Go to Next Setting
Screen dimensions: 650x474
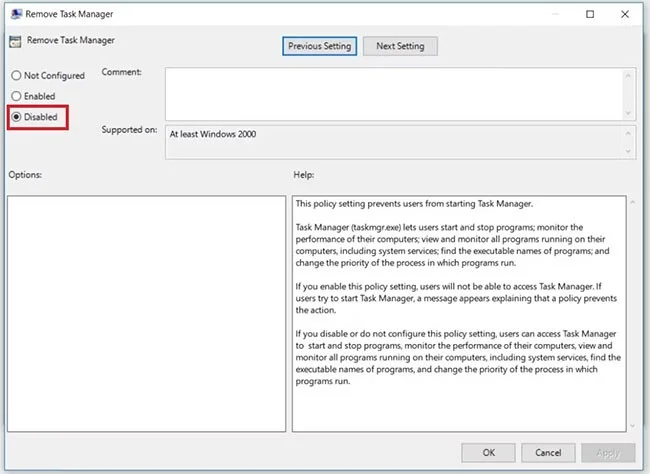(x=400, y=46)
